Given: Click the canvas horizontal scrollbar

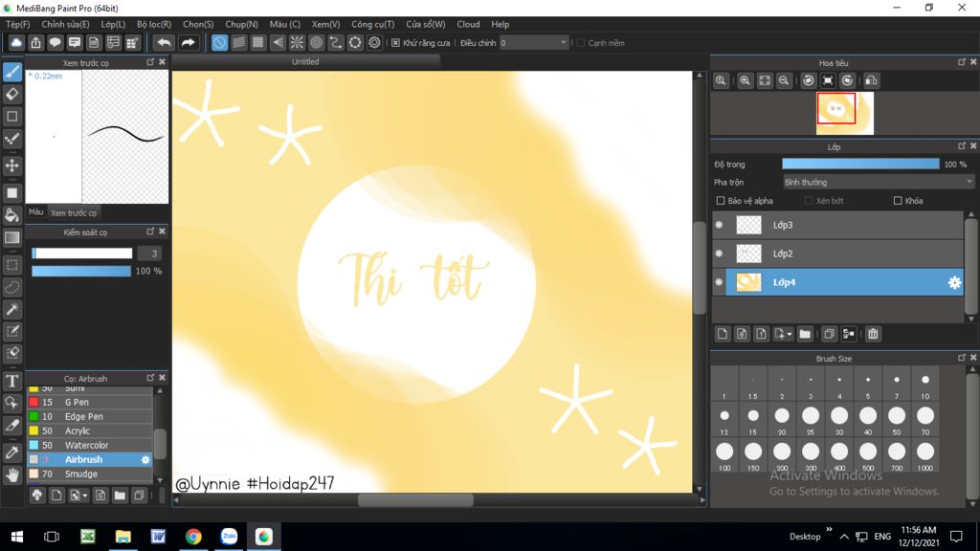Looking at the screenshot, I should point(415,499).
